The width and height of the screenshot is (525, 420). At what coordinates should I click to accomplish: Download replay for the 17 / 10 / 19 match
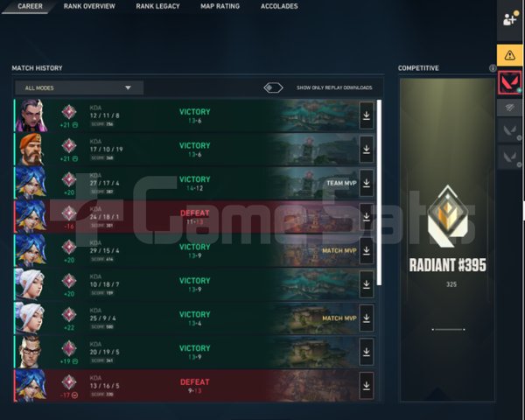[x=367, y=150]
